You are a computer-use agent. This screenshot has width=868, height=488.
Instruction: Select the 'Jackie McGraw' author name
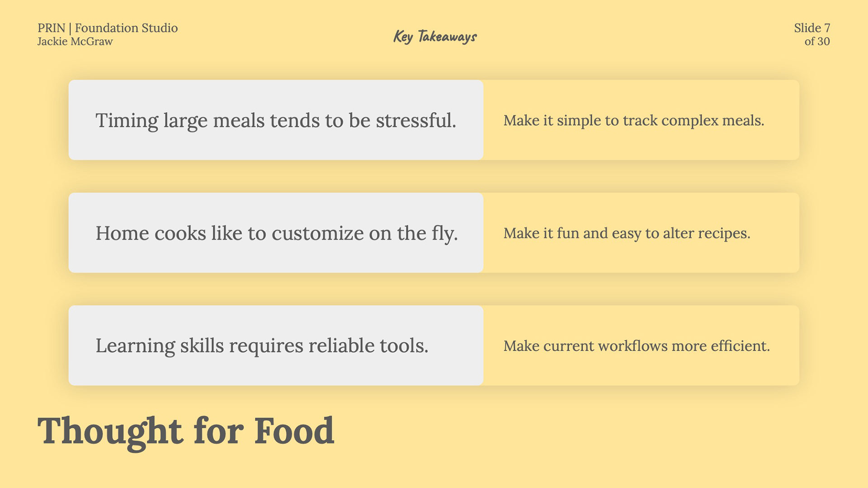tap(75, 42)
